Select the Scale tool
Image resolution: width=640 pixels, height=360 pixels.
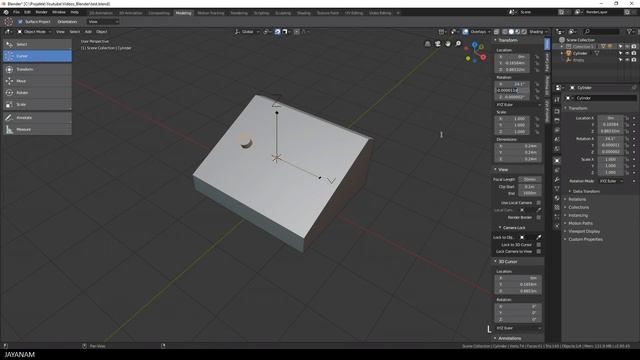point(38,104)
